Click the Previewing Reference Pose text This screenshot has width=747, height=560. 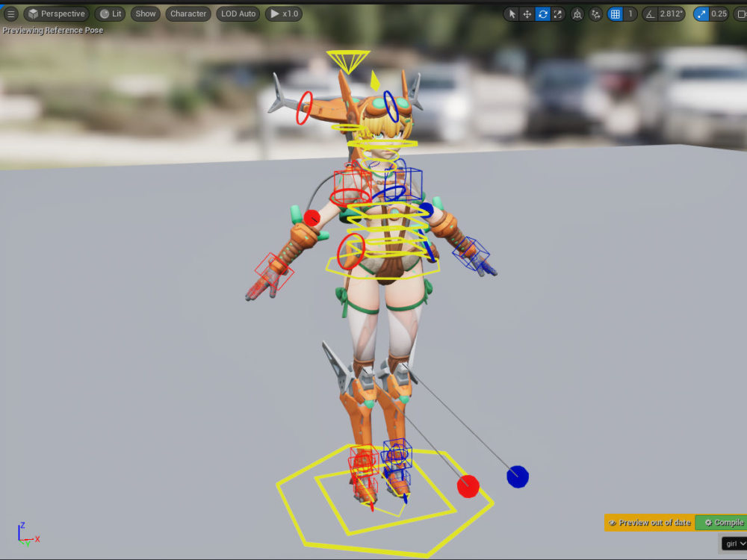click(53, 30)
